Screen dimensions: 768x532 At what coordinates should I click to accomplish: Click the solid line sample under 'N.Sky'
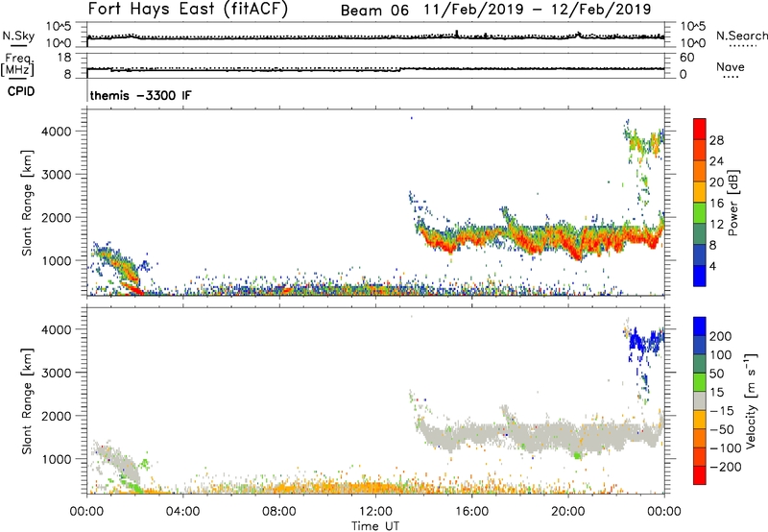coord(18,45)
